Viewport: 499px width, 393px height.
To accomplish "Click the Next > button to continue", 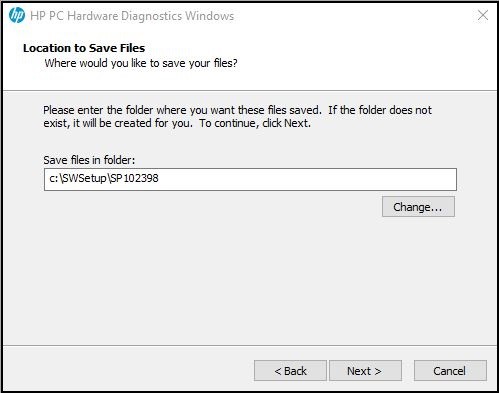I will (365, 370).
